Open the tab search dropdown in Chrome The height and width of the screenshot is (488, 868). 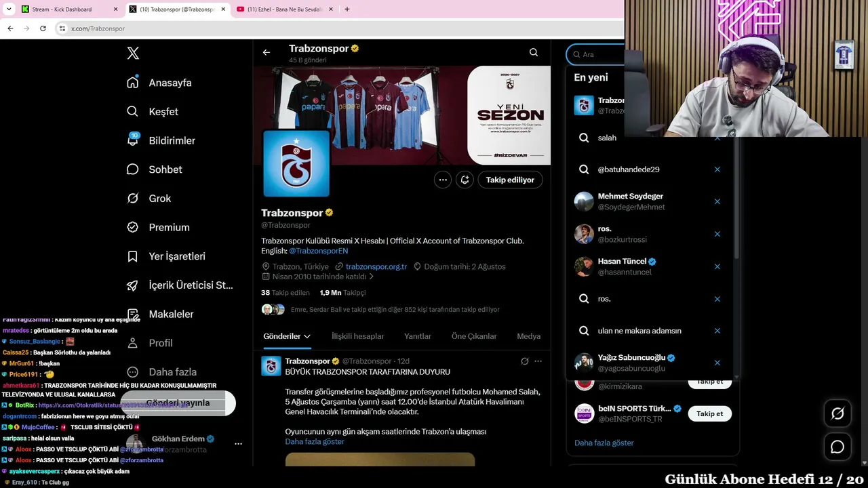coord(9,9)
